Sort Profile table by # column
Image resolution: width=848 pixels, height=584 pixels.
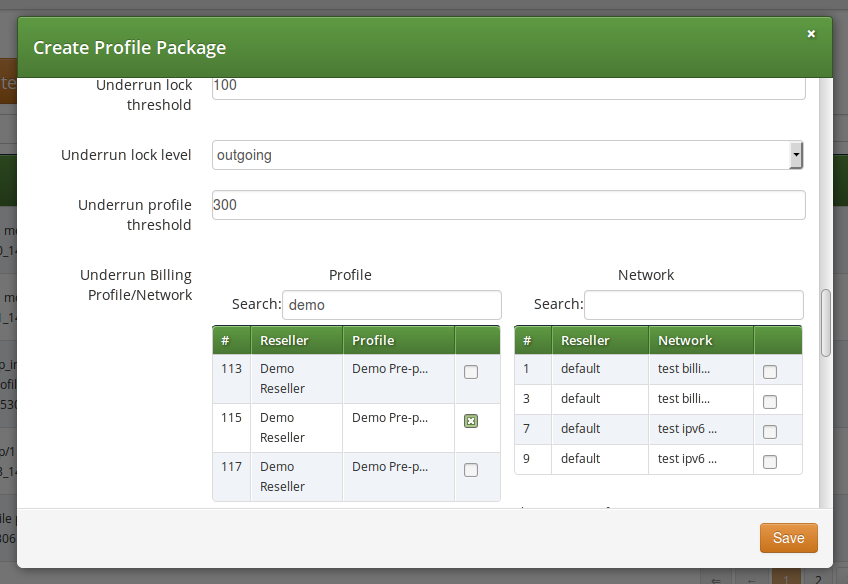click(x=231, y=340)
